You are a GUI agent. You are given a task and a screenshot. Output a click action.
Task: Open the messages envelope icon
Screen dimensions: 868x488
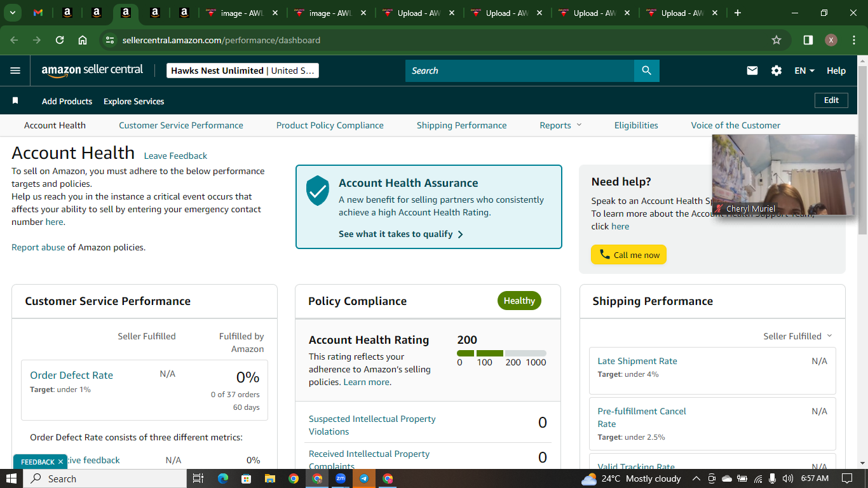pyautogui.click(x=752, y=71)
